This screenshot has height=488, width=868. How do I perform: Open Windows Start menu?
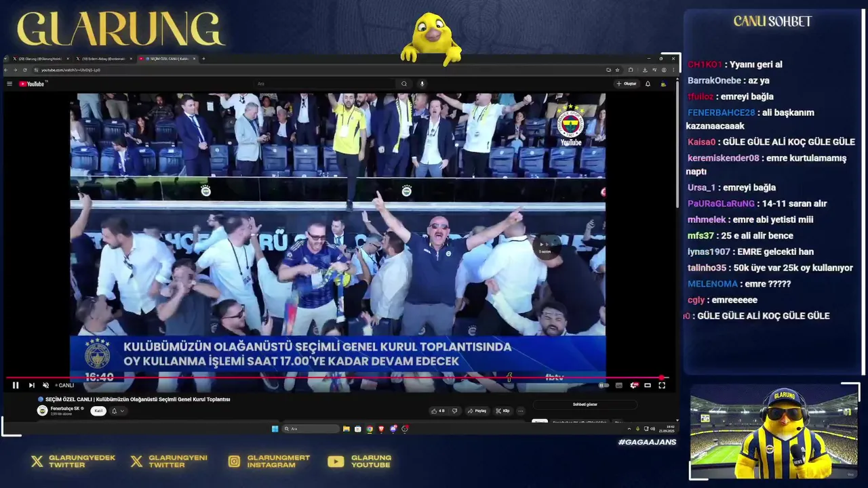click(275, 429)
